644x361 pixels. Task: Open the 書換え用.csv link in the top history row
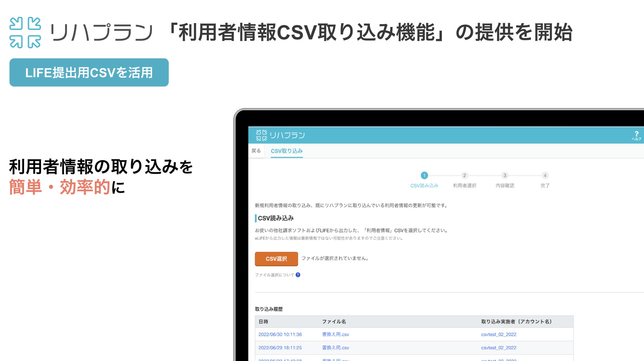point(335,334)
